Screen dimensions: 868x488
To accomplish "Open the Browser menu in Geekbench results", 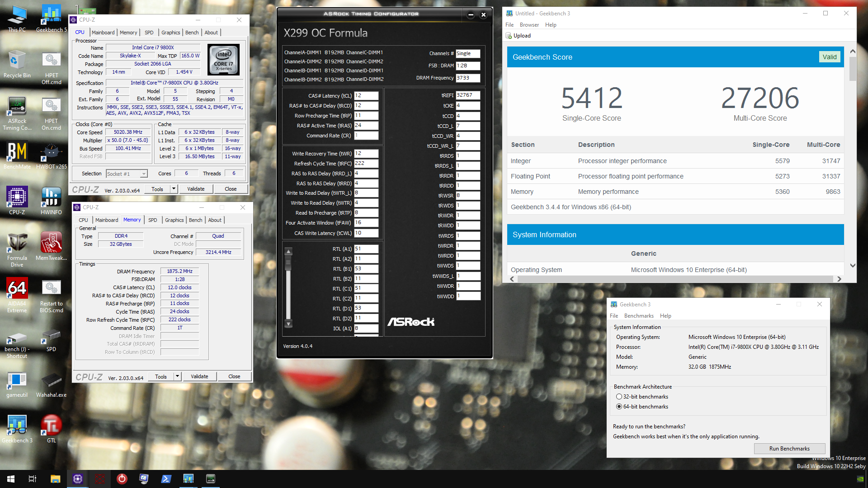I will [x=529, y=25].
